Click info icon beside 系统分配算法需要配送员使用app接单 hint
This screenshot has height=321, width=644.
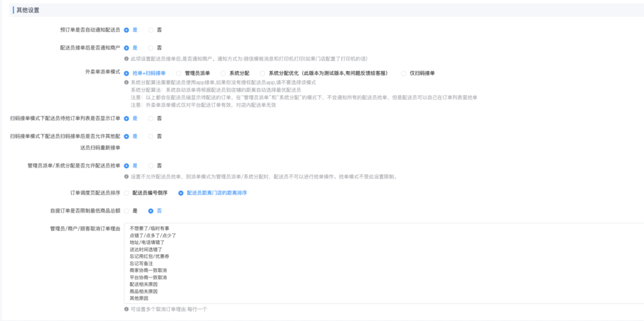pos(126,82)
